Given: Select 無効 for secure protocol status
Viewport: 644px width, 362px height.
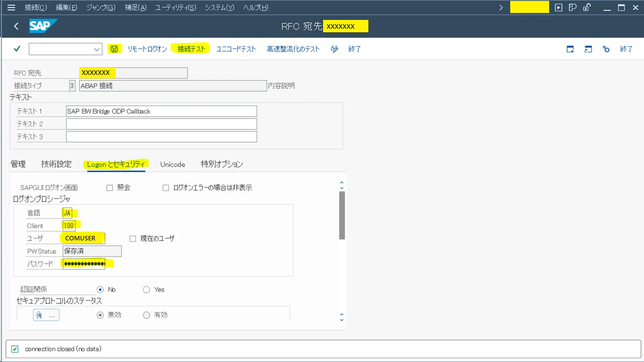Looking at the screenshot, I should coord(100,315).
